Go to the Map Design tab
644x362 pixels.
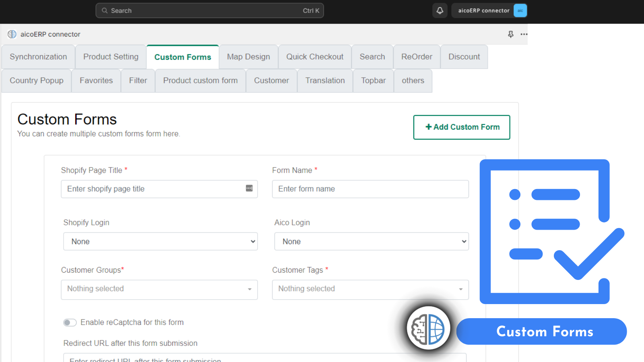tap(248, 57)
